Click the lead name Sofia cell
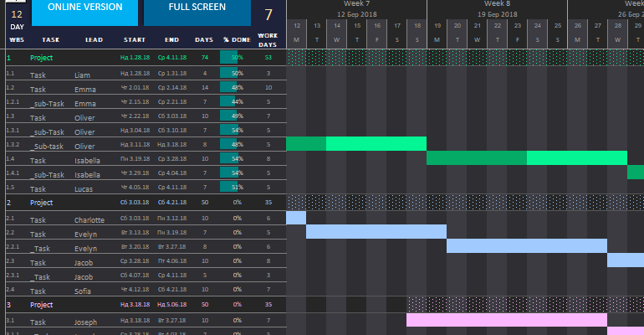Image resolution: width=644 pixels, height=335 pixels. click(x=84, y=290)
